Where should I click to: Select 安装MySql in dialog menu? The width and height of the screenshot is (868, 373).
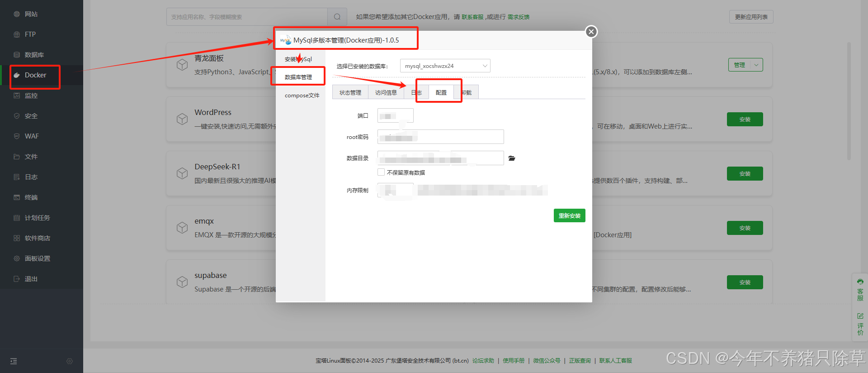pos(298,59)
